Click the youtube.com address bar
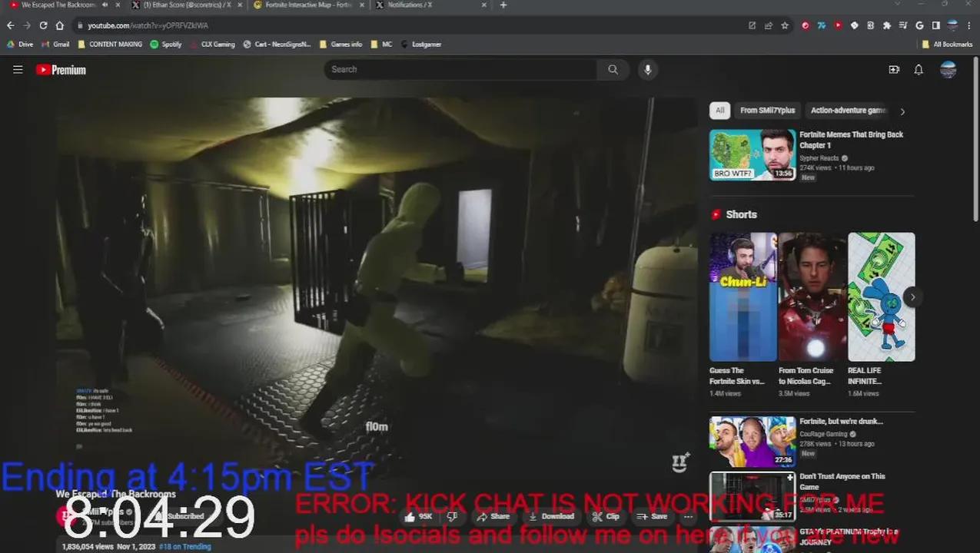The height and width of the screenshot is (553, 980). (407, 25)
